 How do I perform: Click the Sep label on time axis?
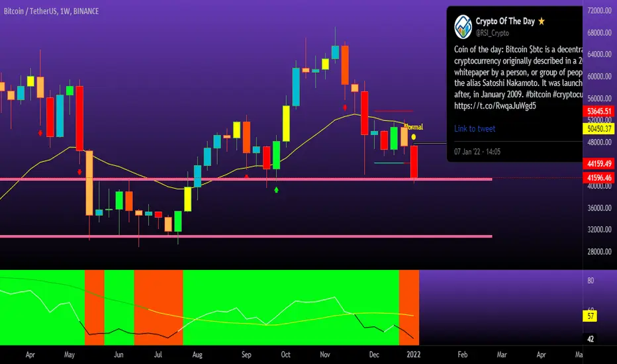pos(246,355)
